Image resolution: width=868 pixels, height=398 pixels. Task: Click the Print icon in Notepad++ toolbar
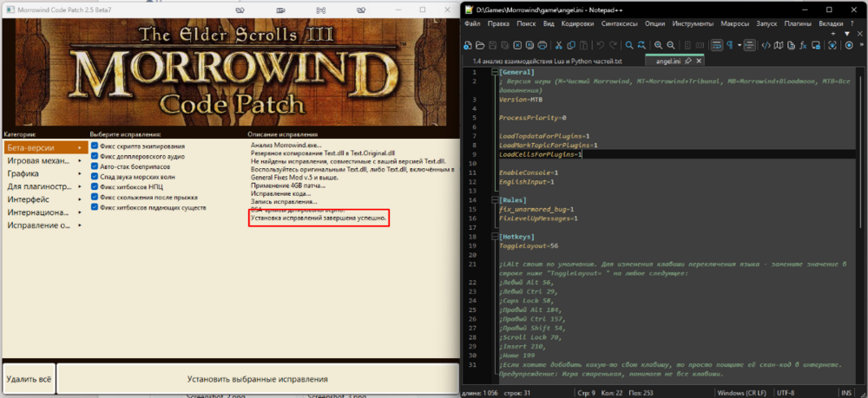tap(542, 45)
